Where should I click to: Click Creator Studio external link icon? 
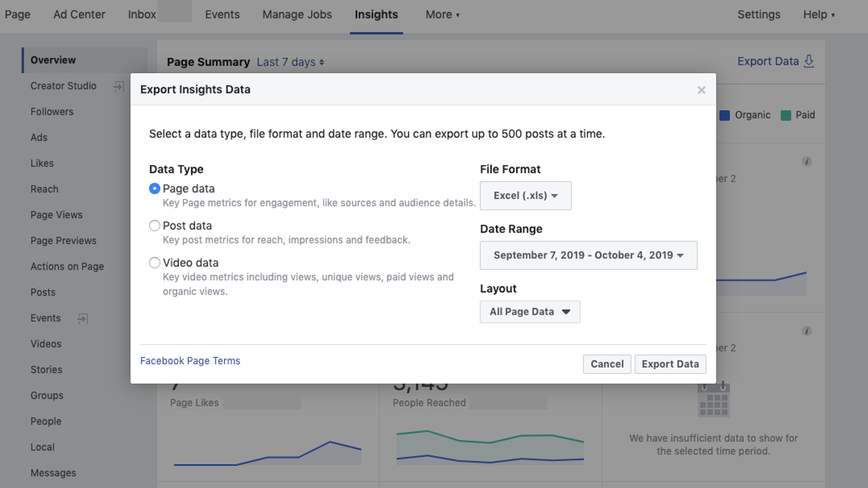[119, 86]
